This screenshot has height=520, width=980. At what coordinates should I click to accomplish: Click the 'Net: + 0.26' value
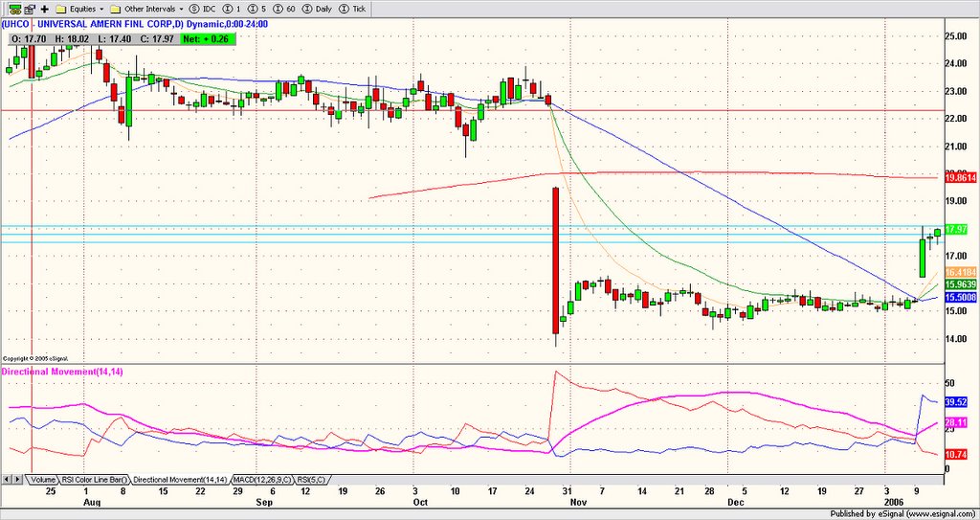[207, 39]
